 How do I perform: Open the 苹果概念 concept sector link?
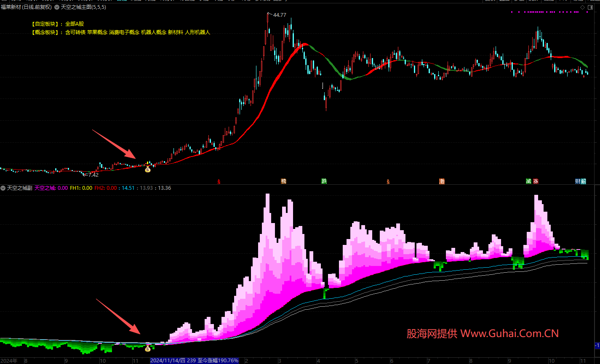point(97,32)
